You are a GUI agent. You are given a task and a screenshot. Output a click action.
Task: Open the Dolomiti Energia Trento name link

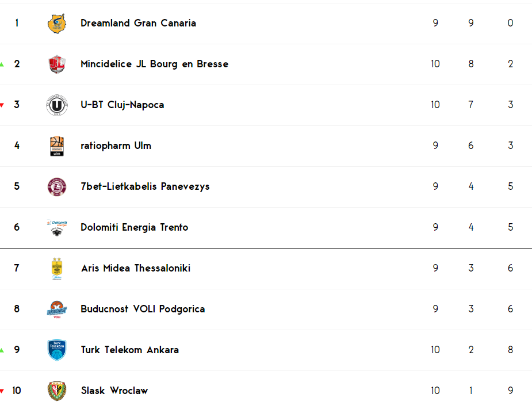click(134, 227)
